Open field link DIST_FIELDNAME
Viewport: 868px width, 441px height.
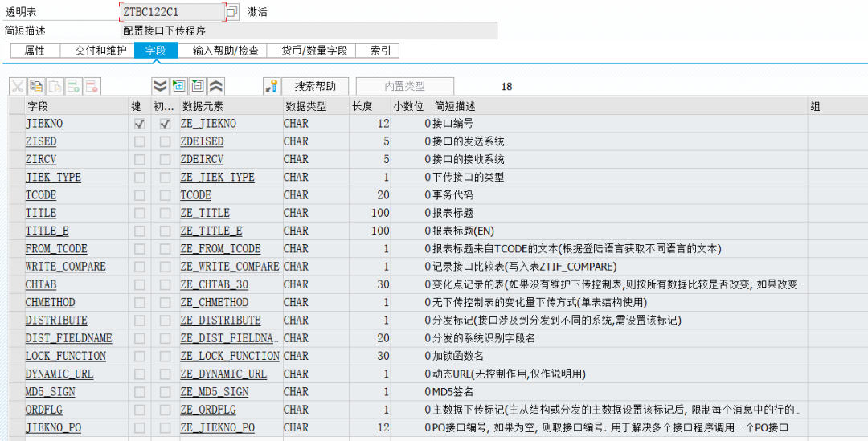(68, 338)
